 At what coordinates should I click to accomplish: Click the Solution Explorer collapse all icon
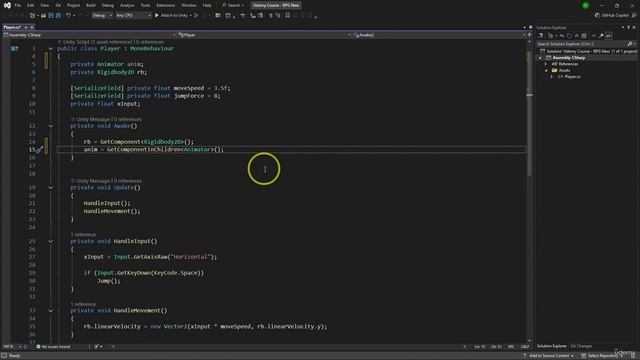[577, 36]
